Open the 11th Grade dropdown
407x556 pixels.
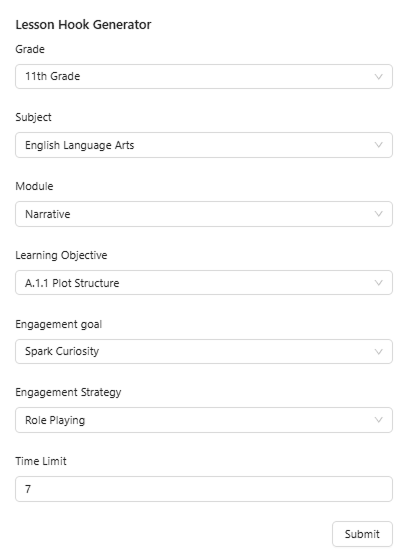(204, 77)
